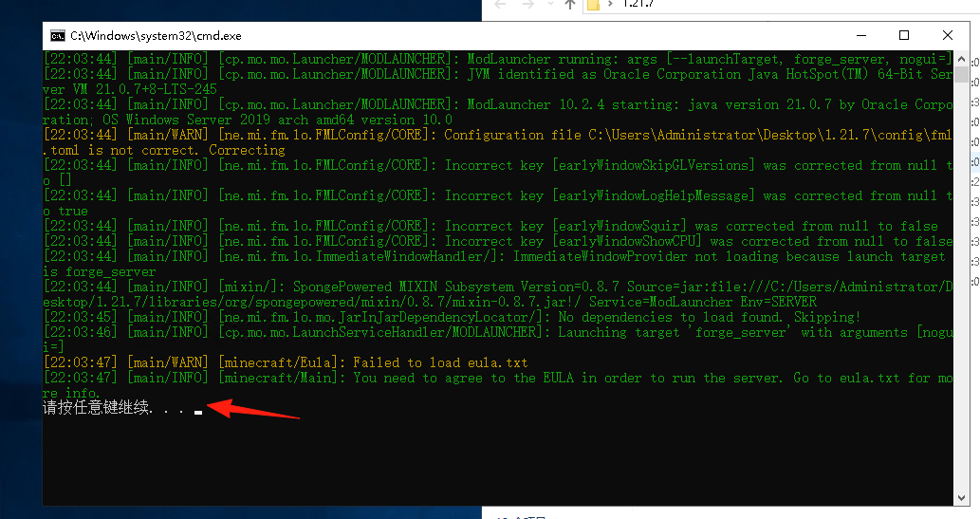
Task: Click the 'earlyWindowLogHelpMessage' log line
Action: click(498, 203)
